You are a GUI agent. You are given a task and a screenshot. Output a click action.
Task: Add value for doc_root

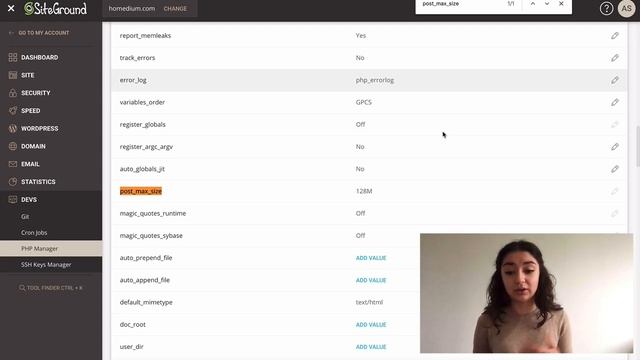pyautogui.click(x=371, y=324)
